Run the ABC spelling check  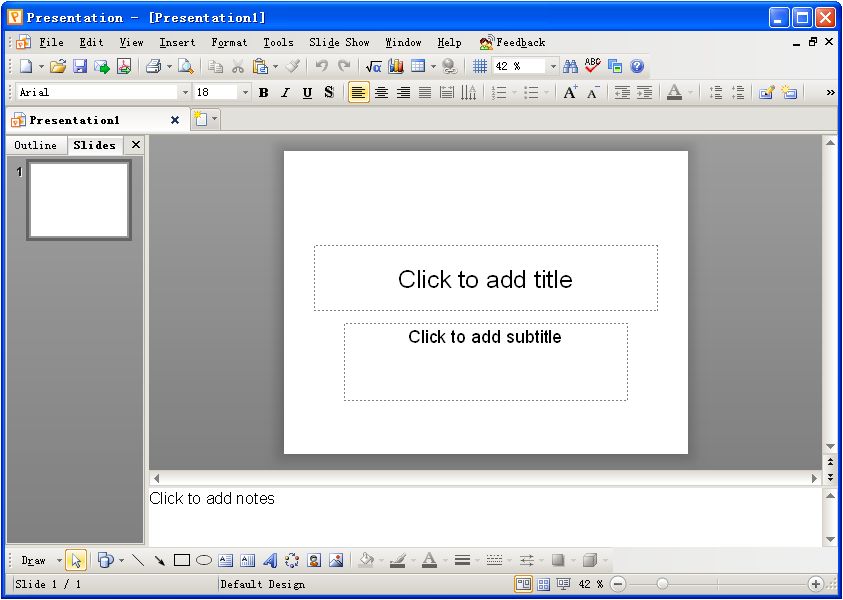[x=592, y=66]
